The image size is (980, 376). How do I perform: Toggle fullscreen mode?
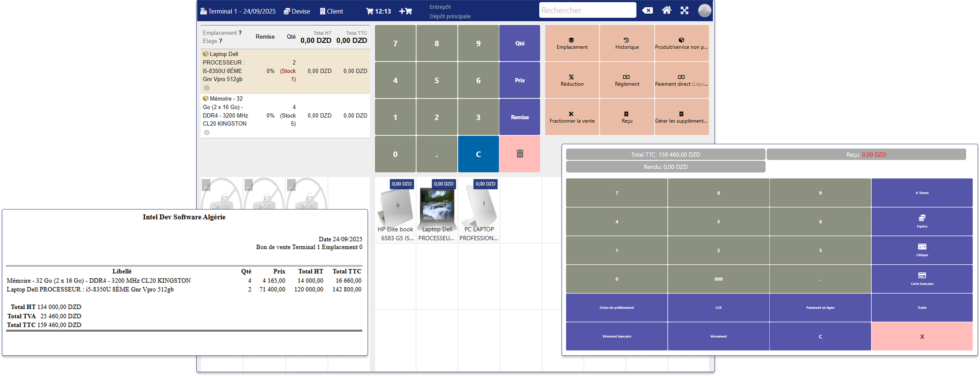(684, 11)
